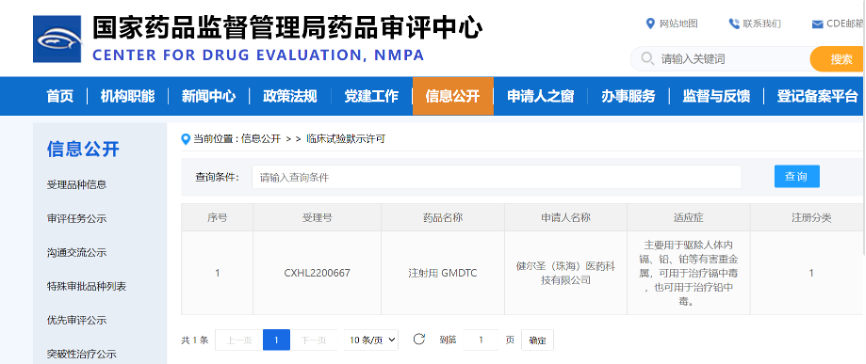Image resolution: width=866 pixels, height=364 pixels.
Task: Open 监督与反馈 nav item
Action: [x=716, y=96]
